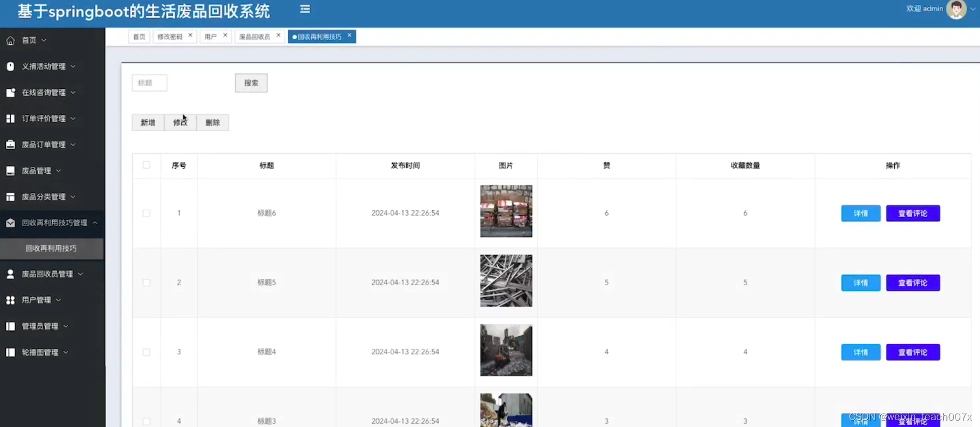Check the checkbox for row 标题3
Screen dimensions: 980x427
(x=147, y=421)
